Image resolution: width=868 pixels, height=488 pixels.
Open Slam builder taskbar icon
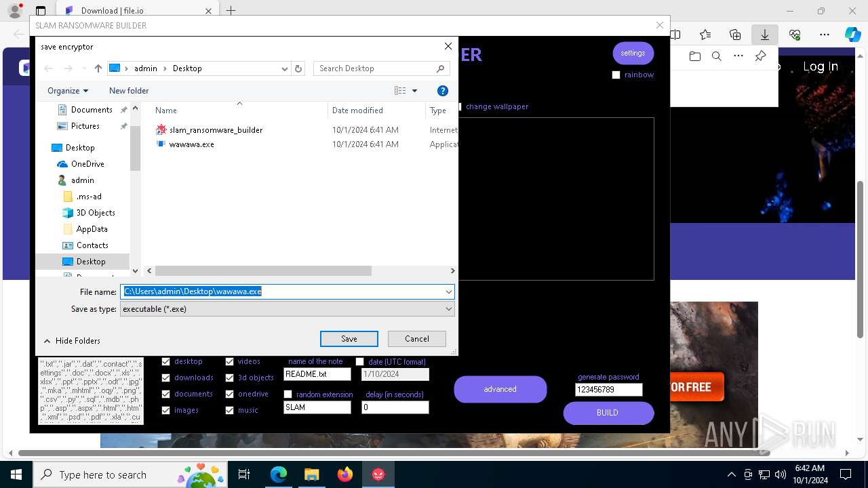tap(378, 474)
